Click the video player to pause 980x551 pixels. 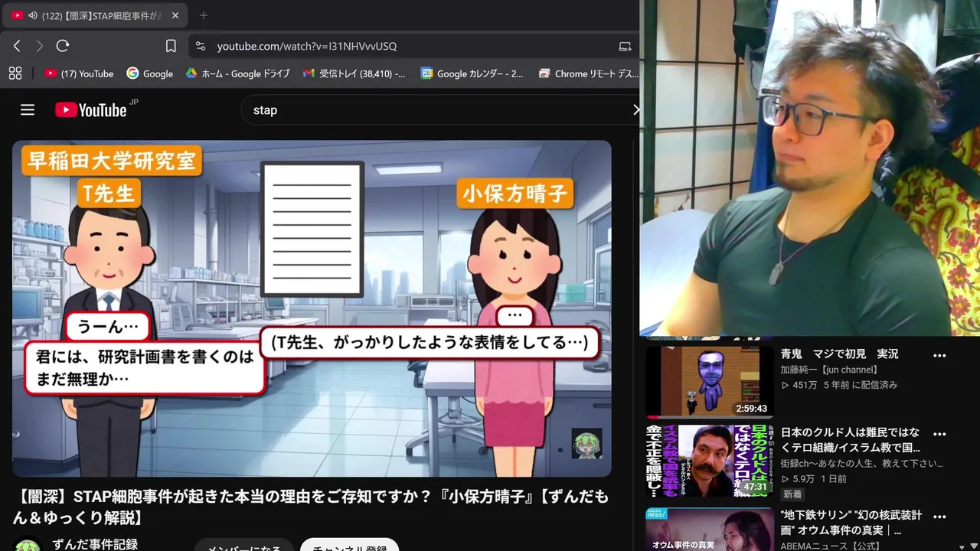(x=312, y=308)
